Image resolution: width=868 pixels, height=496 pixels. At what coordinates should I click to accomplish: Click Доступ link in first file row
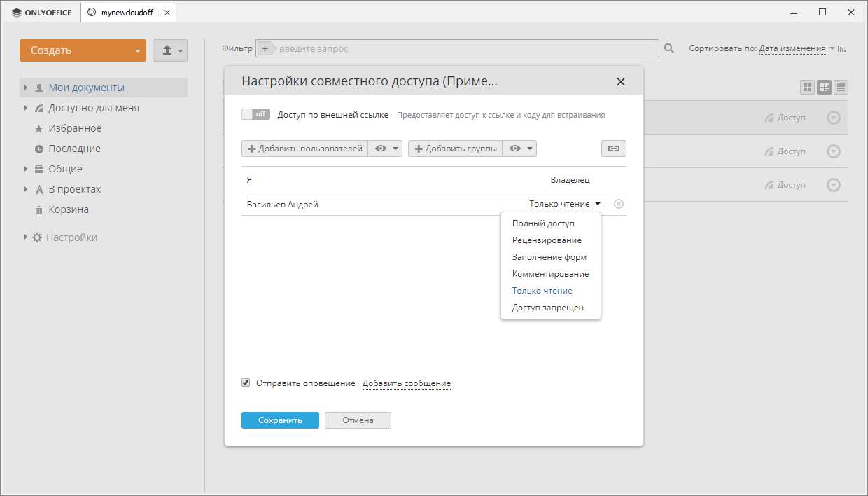click(x=785, y=118)
